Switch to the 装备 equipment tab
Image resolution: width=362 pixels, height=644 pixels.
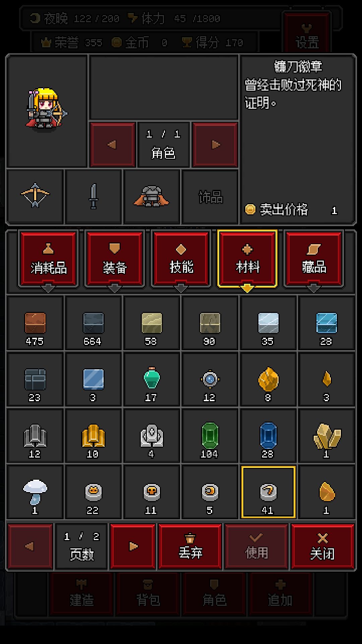tap(115, 259)
